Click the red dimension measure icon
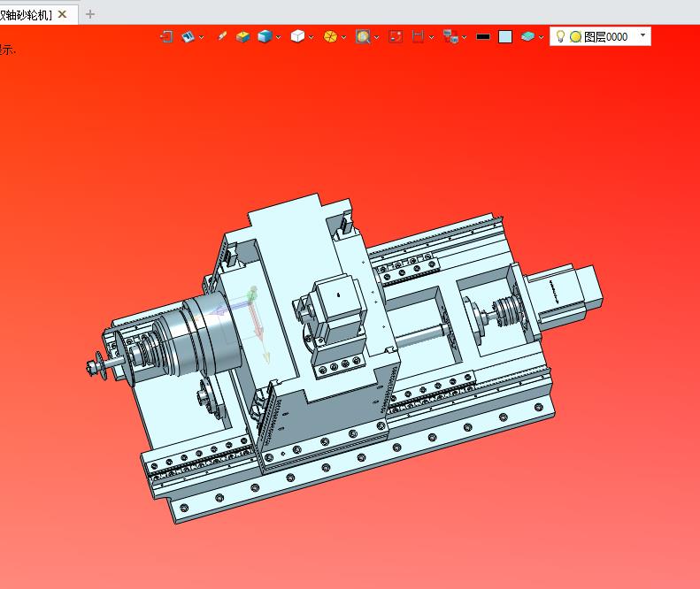 (418, 36)
